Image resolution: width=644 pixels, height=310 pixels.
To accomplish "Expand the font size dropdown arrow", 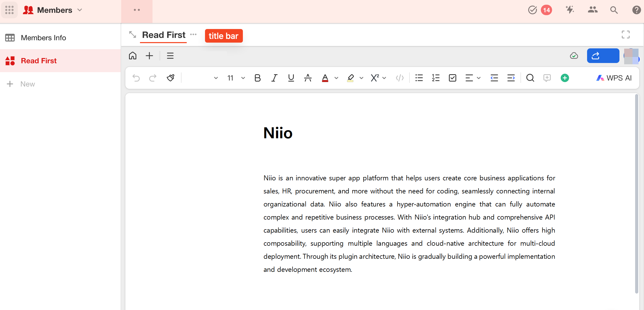I will pos(243,78).
